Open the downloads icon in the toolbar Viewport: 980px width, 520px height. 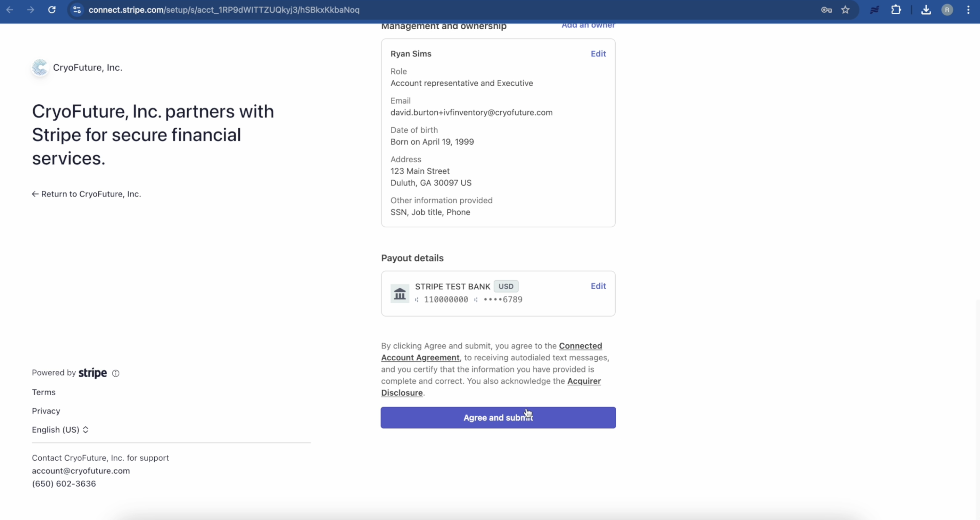pyautogui.click(x=926, y=10)
